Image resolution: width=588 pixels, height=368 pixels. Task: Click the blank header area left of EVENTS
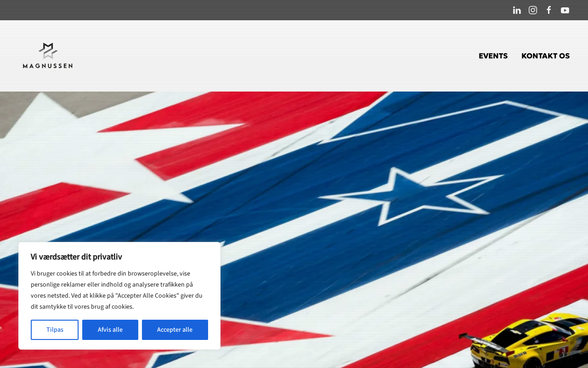click(x=276, y=56)
